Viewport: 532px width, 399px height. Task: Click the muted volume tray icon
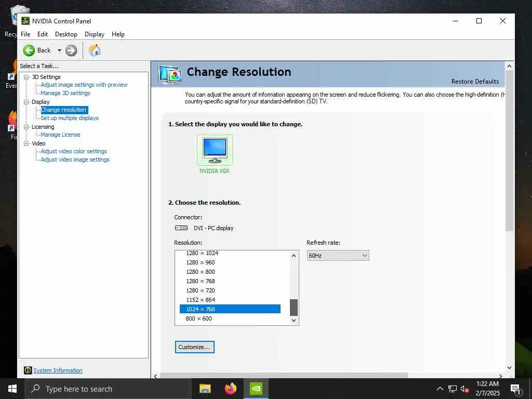465,389
